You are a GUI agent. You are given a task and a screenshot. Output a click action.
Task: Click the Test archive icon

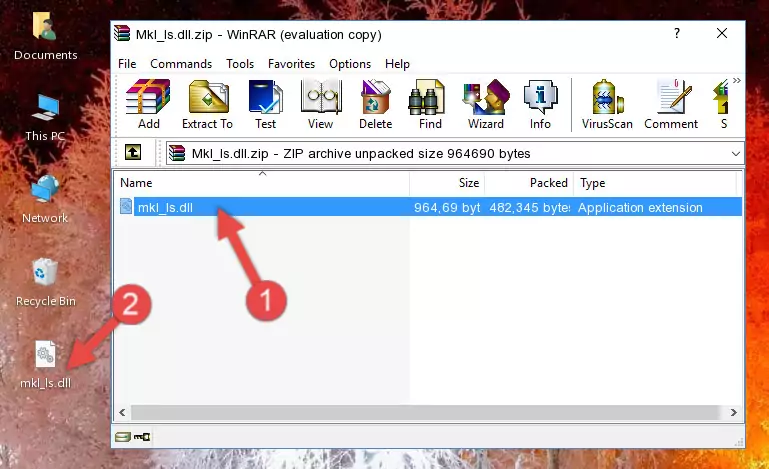(x=265, y=104)
